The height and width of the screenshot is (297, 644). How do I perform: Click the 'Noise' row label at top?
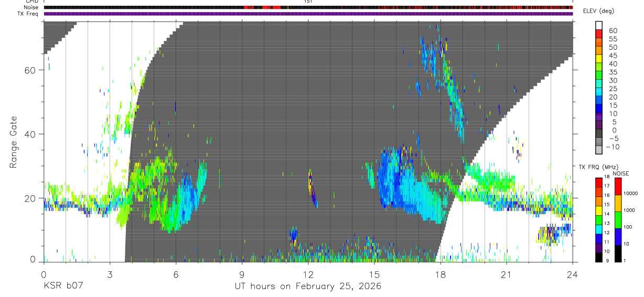31,7
